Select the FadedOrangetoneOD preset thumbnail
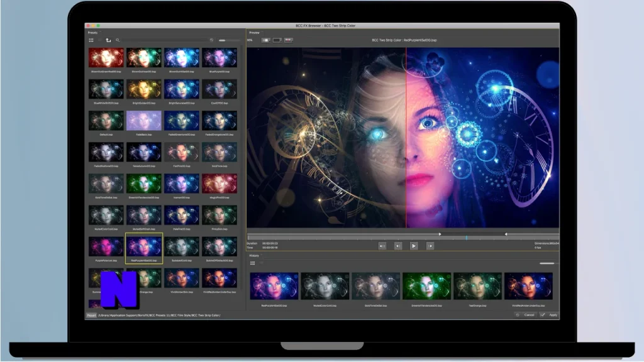Viewport: 644px width, 362px height. (219, 121)
